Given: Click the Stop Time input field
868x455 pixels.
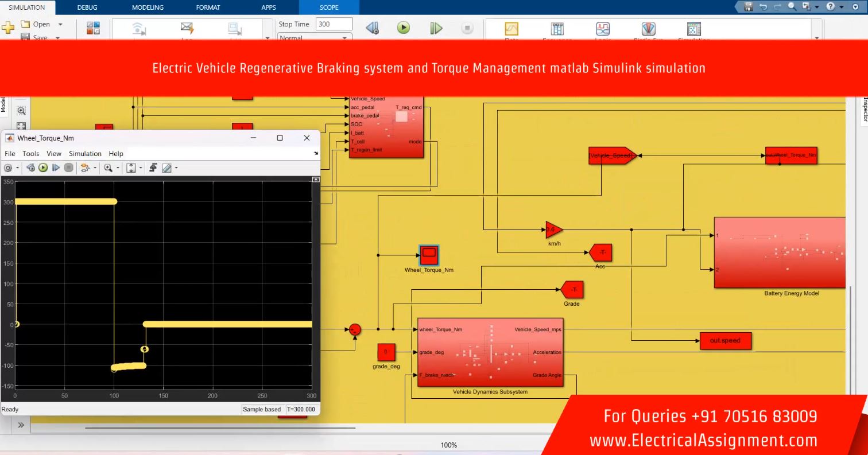Looking at the screenshot, I should [333, 24].
